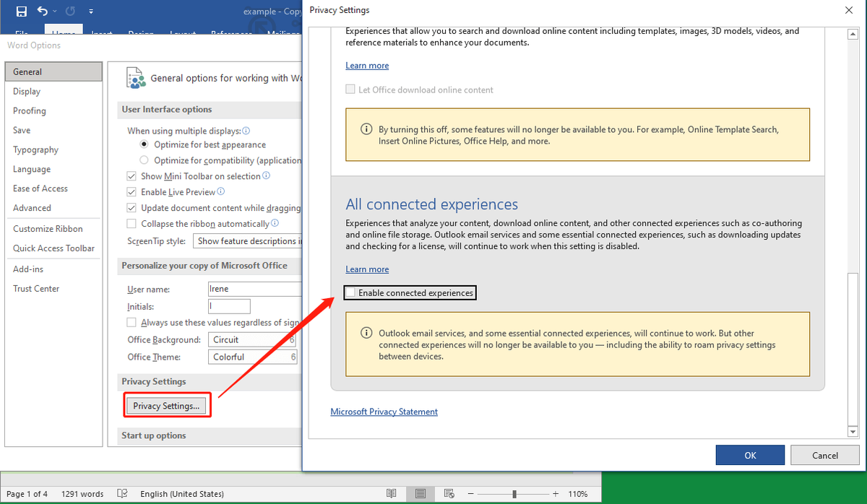
Task: Click OK in Privacy Settings dialog
Action: point(749,455)
